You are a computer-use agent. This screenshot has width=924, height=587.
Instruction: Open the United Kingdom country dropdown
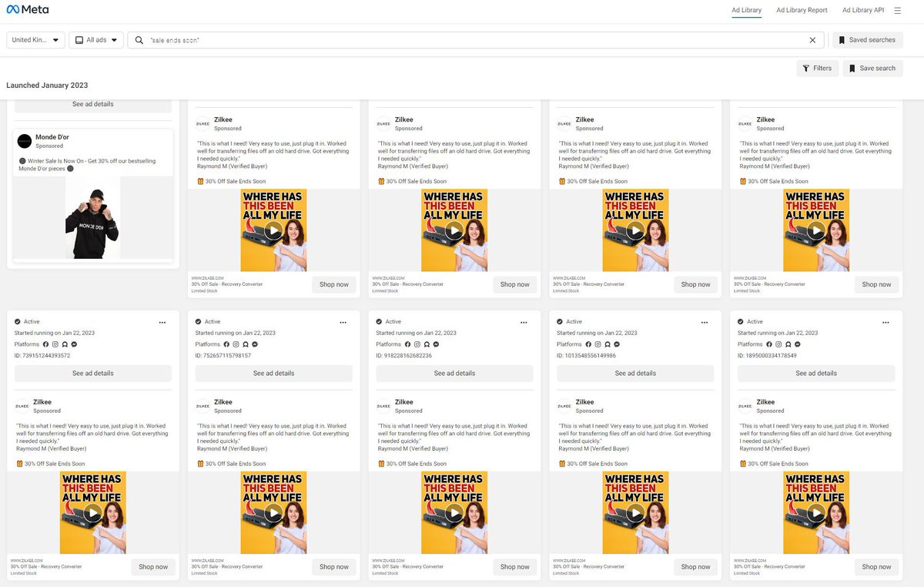(35, 39)
